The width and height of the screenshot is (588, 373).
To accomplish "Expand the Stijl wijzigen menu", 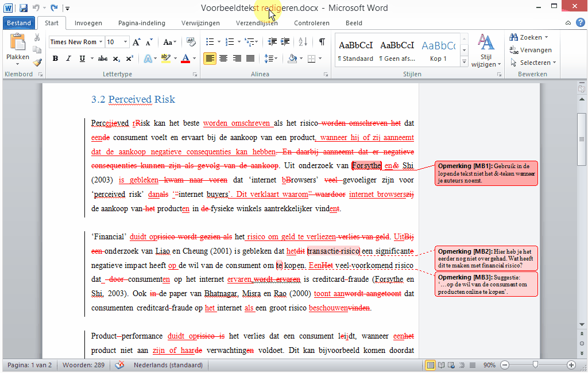I will click(486, 52).
